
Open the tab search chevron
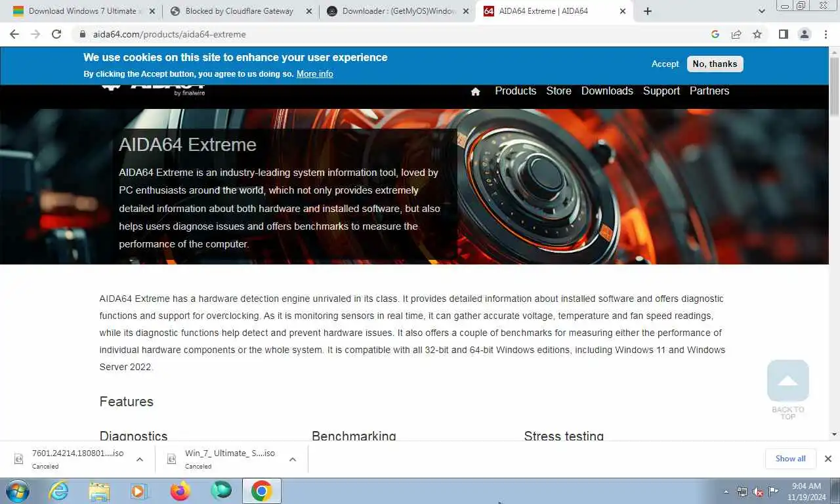click(761, 11)
